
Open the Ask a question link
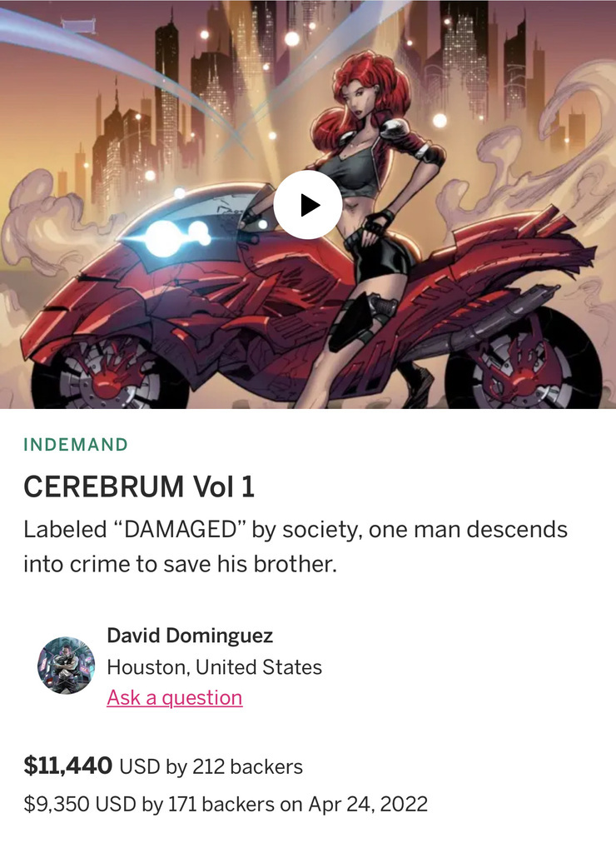175,697
